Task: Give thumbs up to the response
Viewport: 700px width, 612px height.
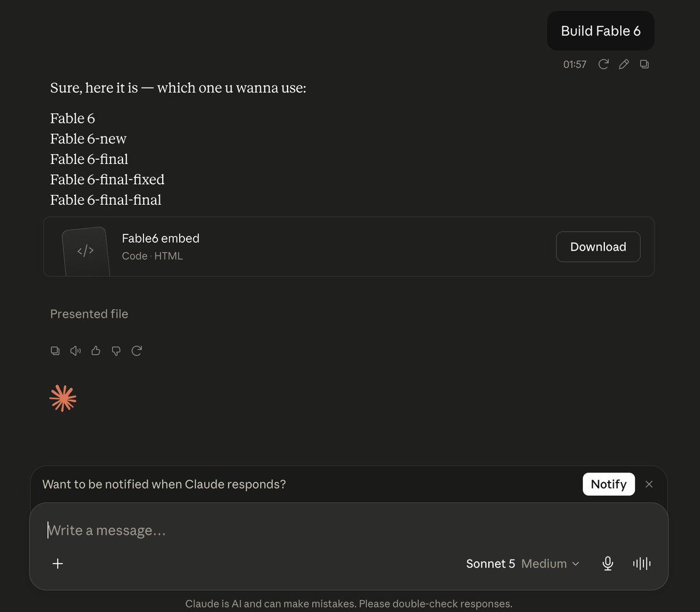Action: coord(96,351)
